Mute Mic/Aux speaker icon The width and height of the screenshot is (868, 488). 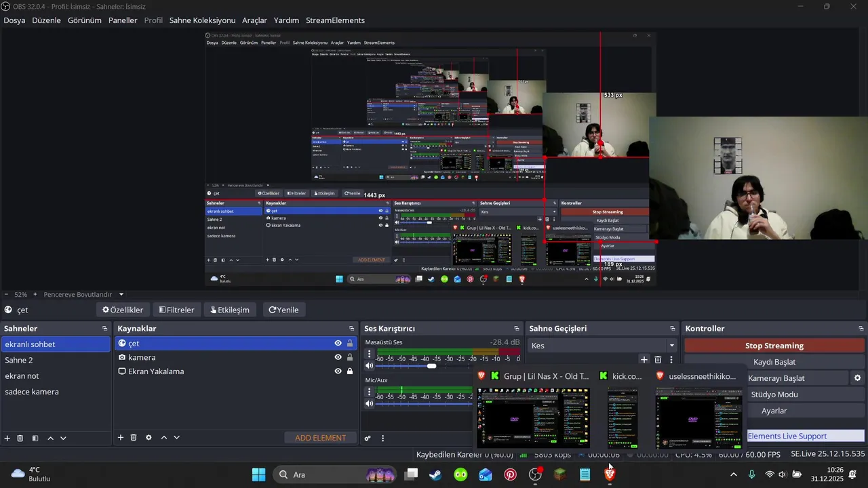pyautogui.click(x=370, y=404)
